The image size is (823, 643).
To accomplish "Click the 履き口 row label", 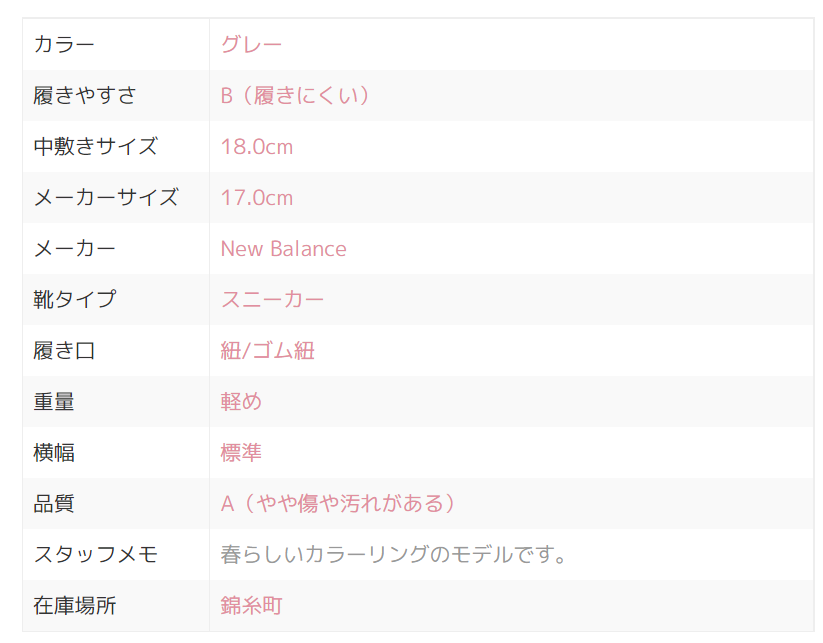I will (64, 351).
